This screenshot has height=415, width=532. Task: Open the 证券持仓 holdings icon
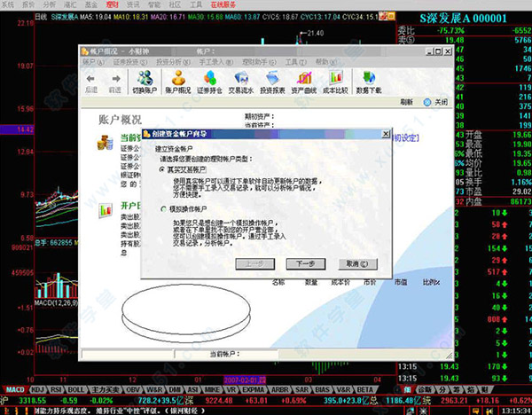(x=209, y=82)
